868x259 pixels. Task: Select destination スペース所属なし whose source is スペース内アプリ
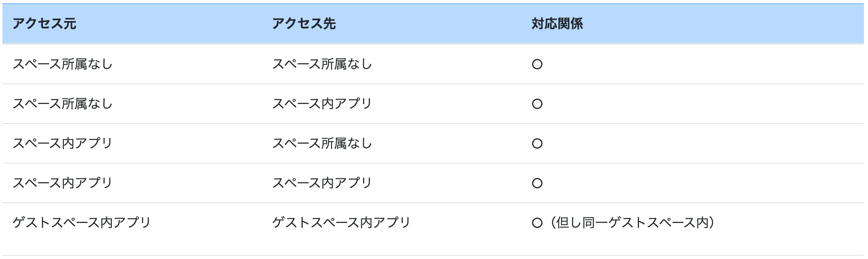(322, 144)
